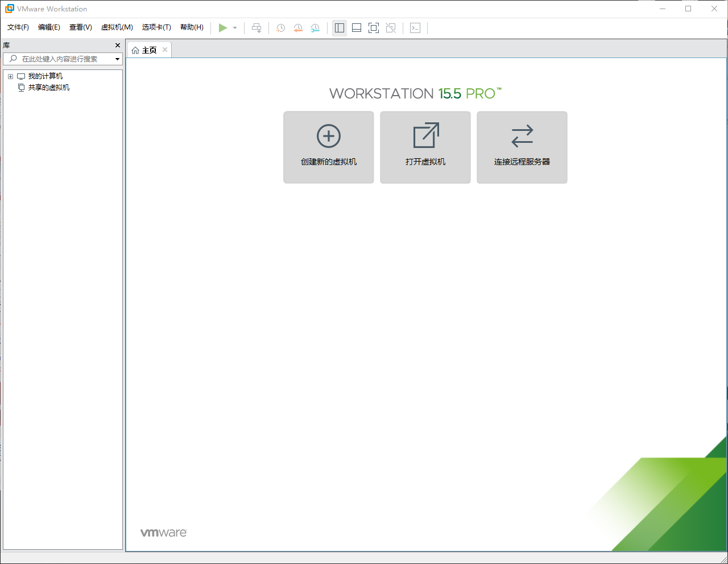
Task: Click 连接远程服务器 button
Action: click(x=522, y=147)
